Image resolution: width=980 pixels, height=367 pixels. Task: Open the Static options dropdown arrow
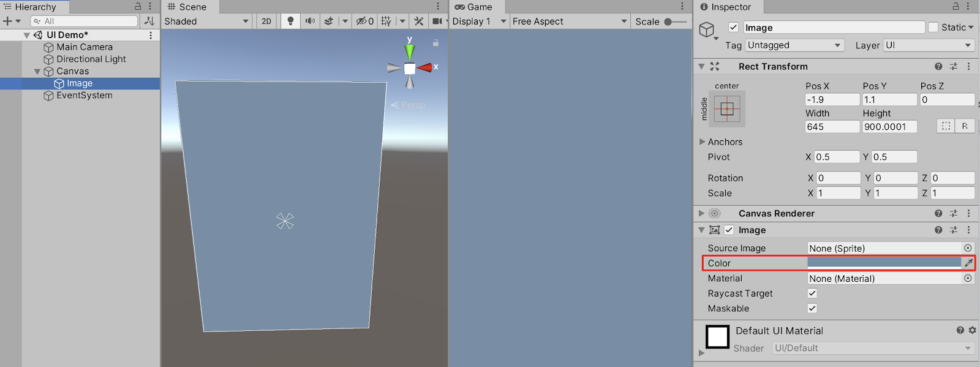(x=971, y=28)
